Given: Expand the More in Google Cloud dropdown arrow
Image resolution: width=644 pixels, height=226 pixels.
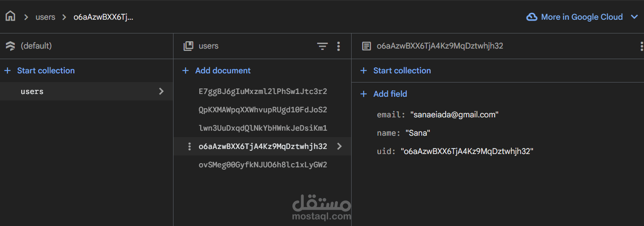Looking at the screenshot, I should pos(634,17).
